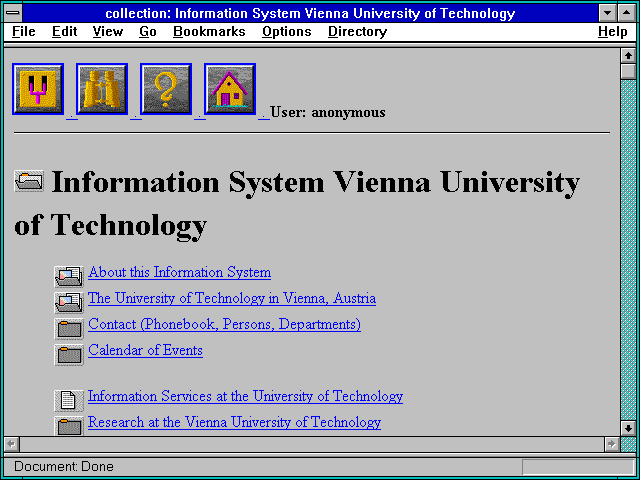Open About this Information System link
640x480 pixels.
(x=180, y=272)
